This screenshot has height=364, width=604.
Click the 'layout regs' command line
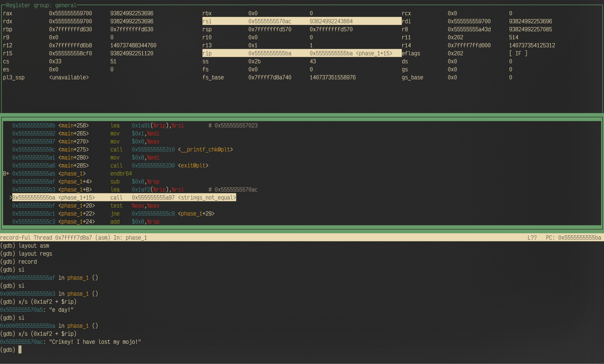coord(35,254)
